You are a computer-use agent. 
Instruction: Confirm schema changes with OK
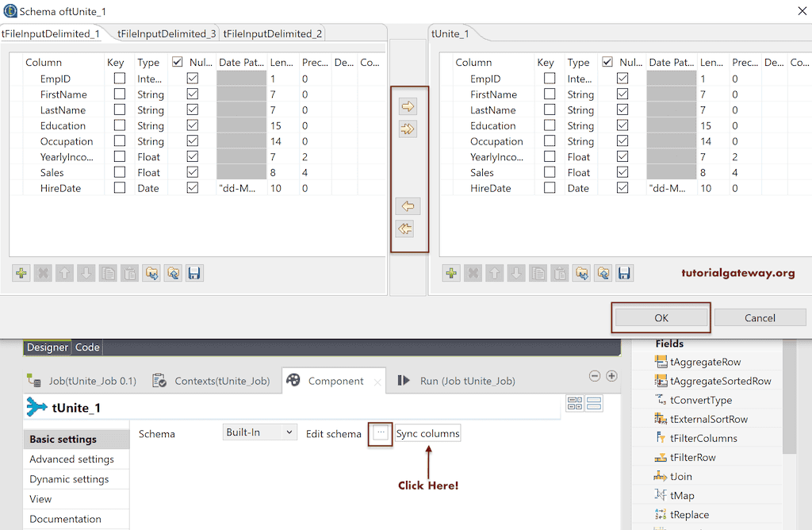(x=661, y=317)
